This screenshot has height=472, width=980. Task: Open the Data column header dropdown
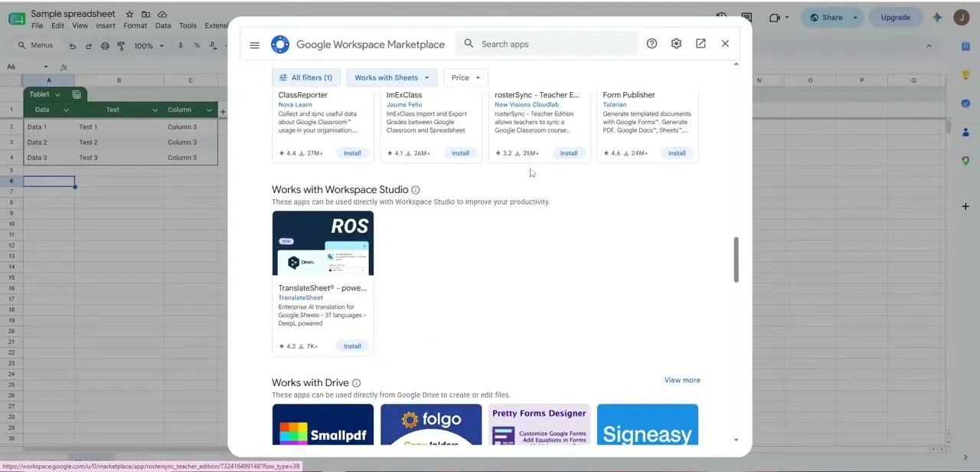(66, 110)
